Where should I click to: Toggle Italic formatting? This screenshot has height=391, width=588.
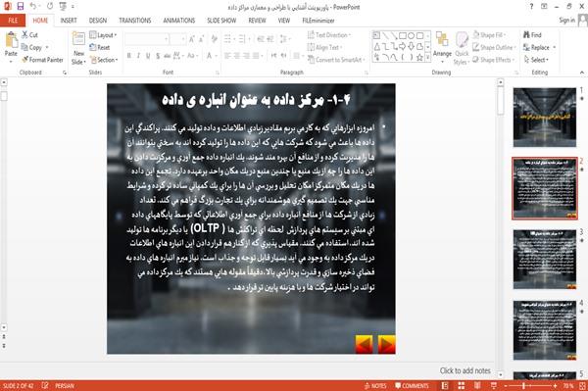point(138,56)
